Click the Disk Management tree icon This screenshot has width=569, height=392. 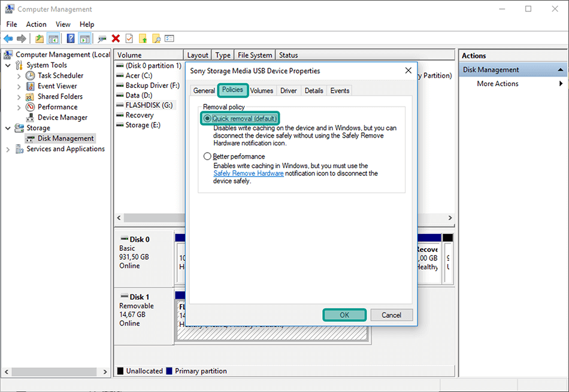click(x=31, y=138)
